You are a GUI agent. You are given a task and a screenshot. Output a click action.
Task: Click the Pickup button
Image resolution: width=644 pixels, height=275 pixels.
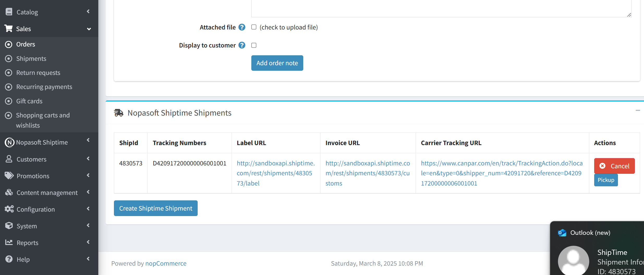point(606,180)
